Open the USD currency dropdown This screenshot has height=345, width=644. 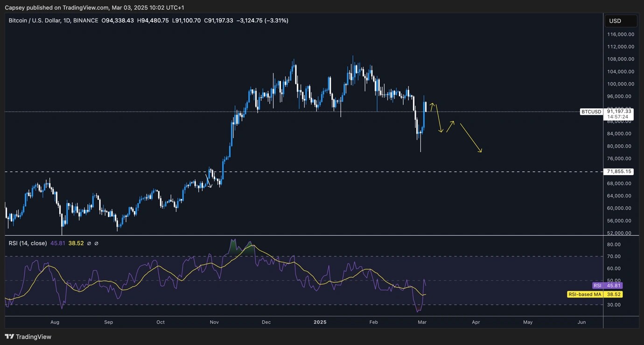(620, 21)
